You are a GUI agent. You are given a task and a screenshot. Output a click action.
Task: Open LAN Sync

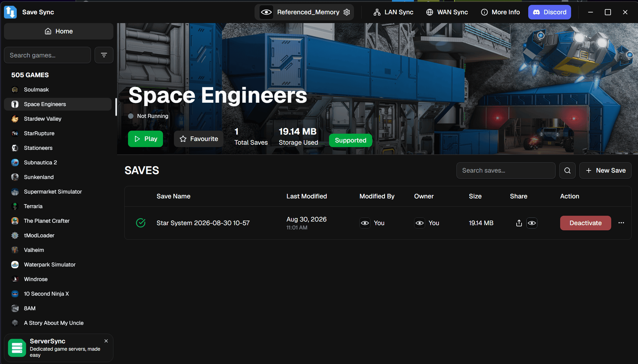(393, 12)
